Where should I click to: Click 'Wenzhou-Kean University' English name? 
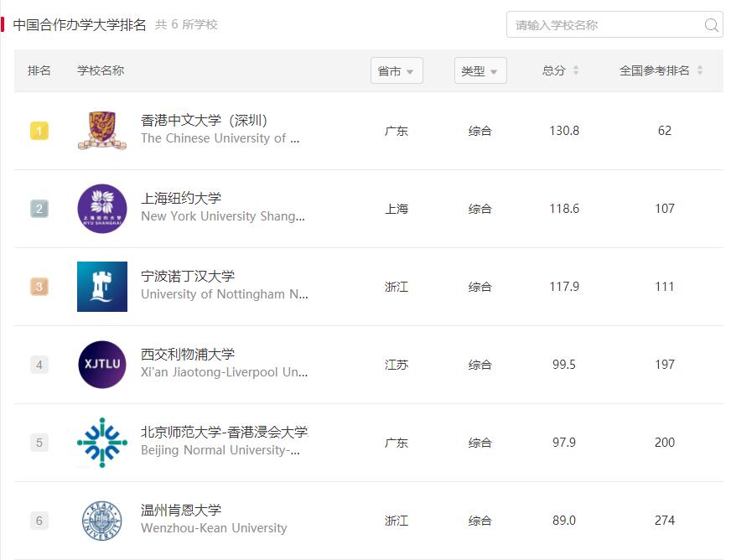point(214,528)
